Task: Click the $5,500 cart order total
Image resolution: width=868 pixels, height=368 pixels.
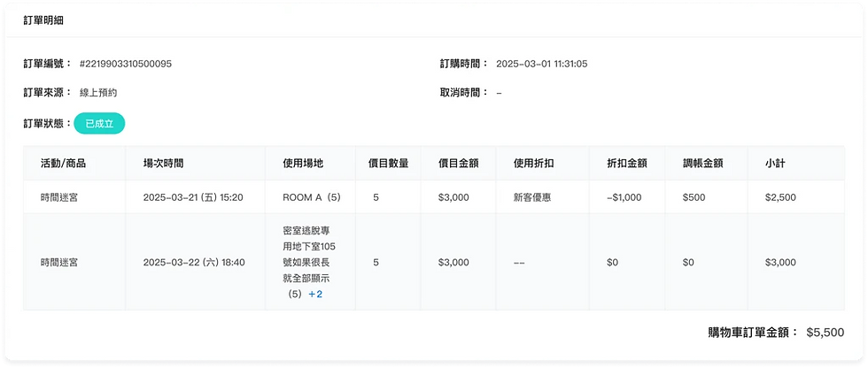Action: [825, 333]
